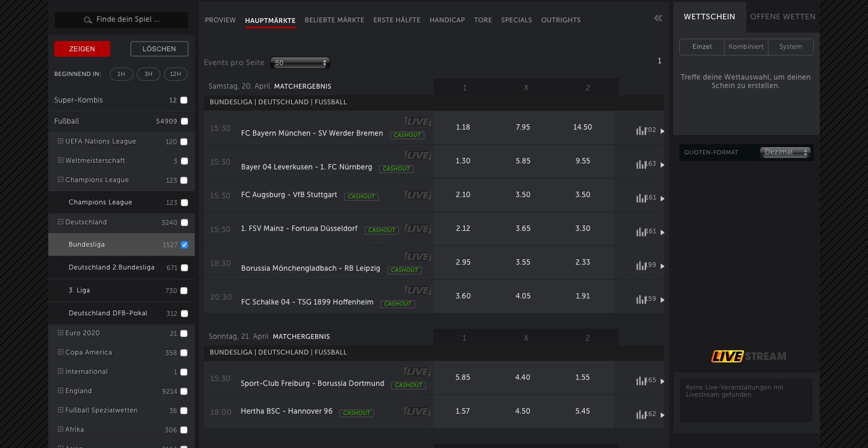Open statistics icon for Freiburg - Dortmund match
The height and width of the screenshot is (448, 868).
point(640,380)
